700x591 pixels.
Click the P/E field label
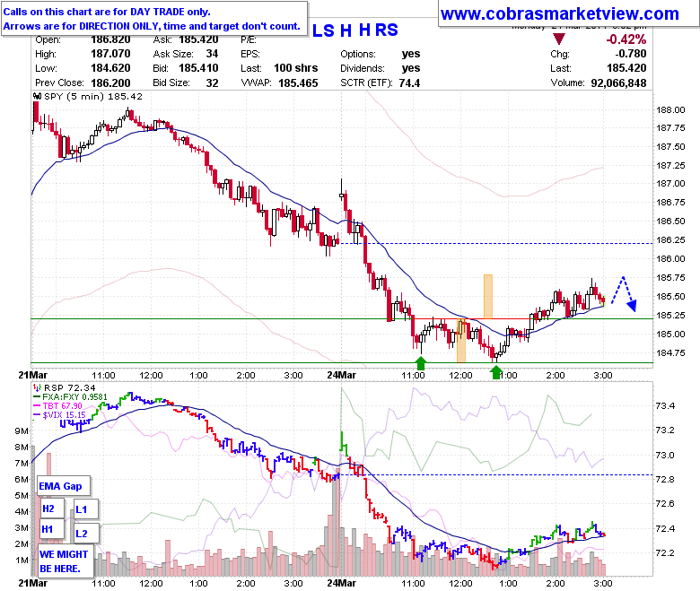pos(249,39)
